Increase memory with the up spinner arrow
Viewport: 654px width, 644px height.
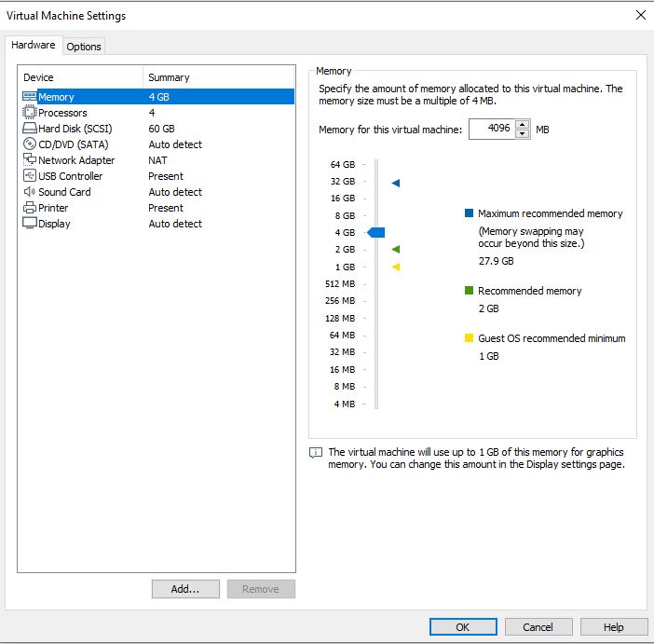[523, 124]
